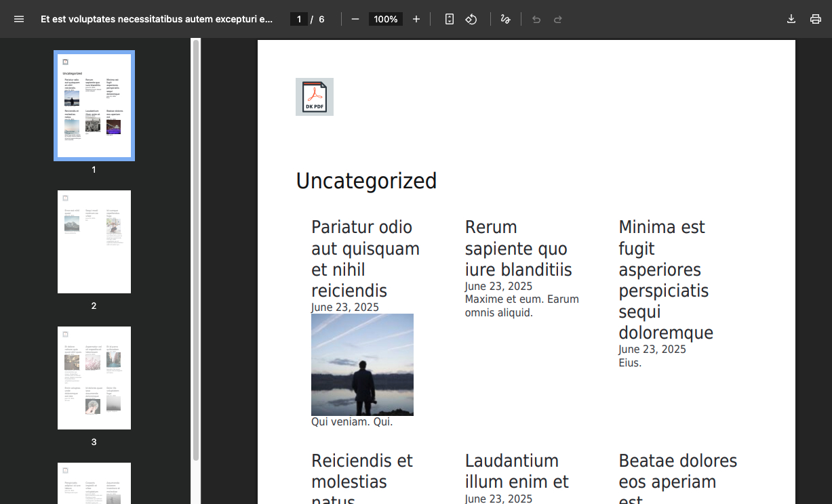Select page 3 thumbnail
Screen dimensions: 832x504
(94, 378)
